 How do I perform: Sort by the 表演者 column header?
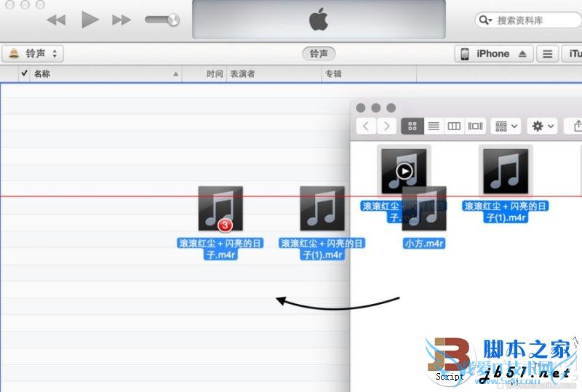point(274,74)
